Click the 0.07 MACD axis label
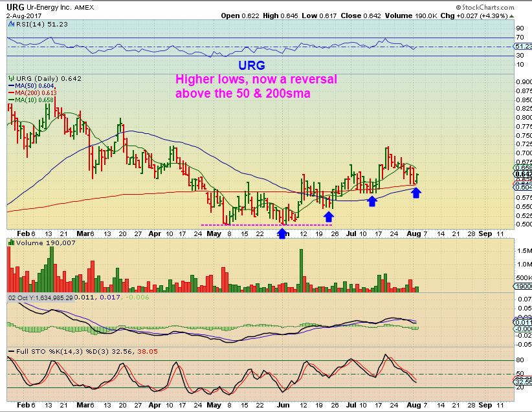This screenshot has height=412, width=532. (x=524, y=299)
